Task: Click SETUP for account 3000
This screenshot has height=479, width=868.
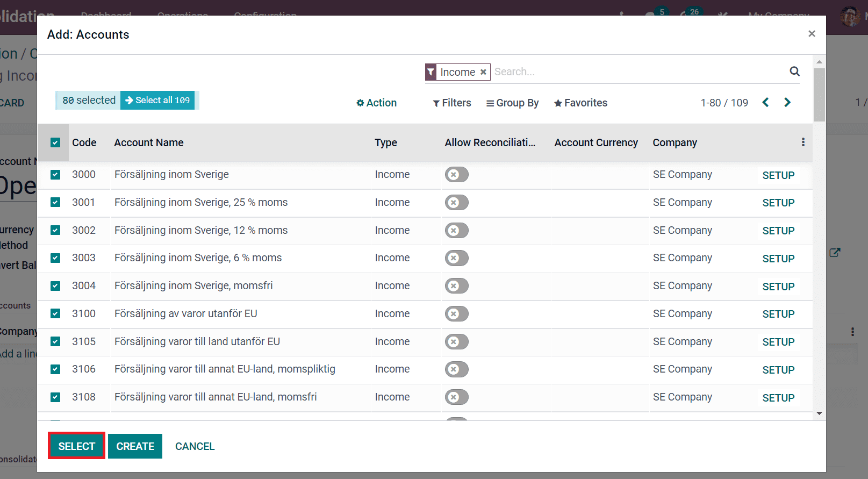Action: coord(778,175)
